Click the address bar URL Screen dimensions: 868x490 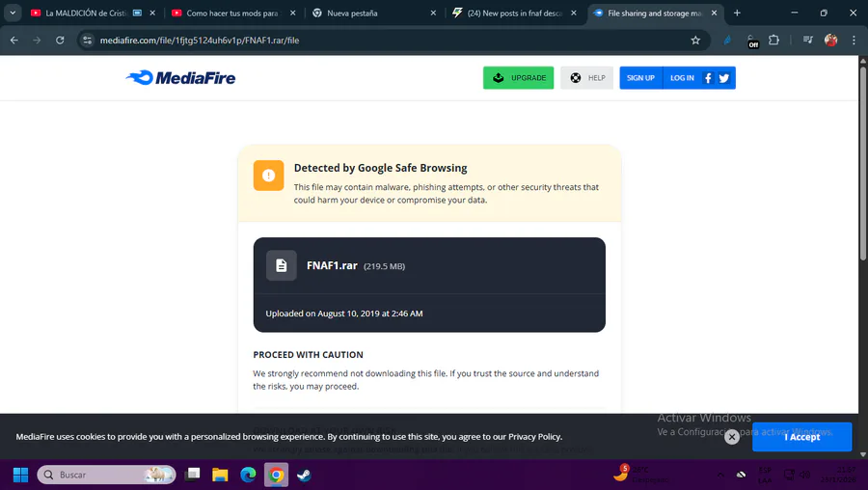click(x=200, y=41)
